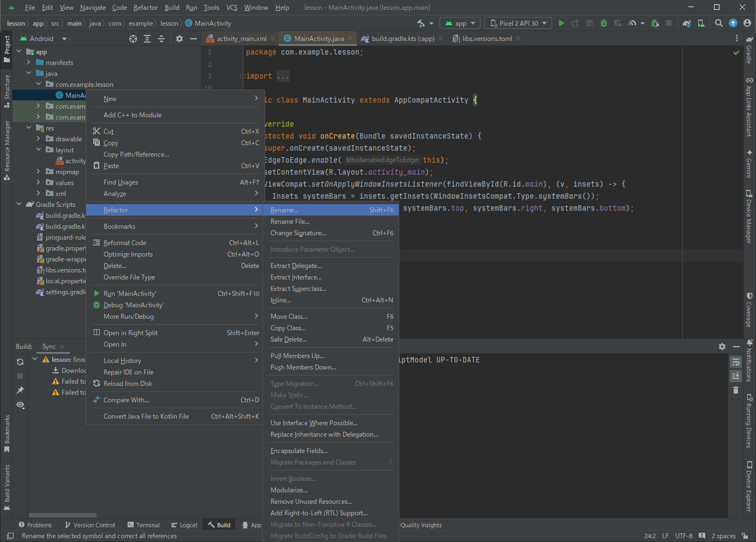Click the blue IDE update arrow icon

(733, 23)
